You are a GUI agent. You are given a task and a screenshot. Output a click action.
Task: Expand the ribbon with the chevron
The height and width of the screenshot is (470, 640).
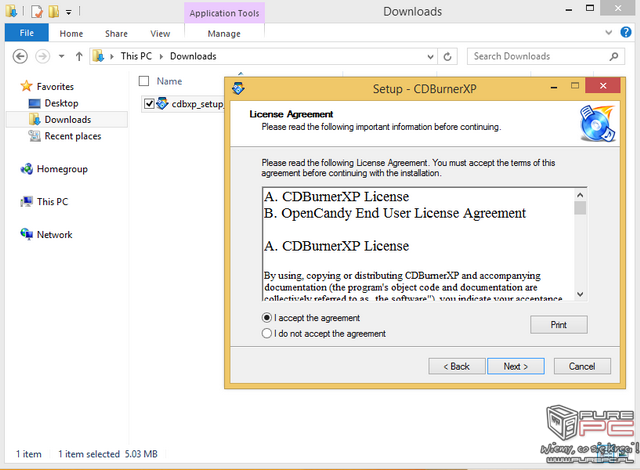tap(608, 32)
